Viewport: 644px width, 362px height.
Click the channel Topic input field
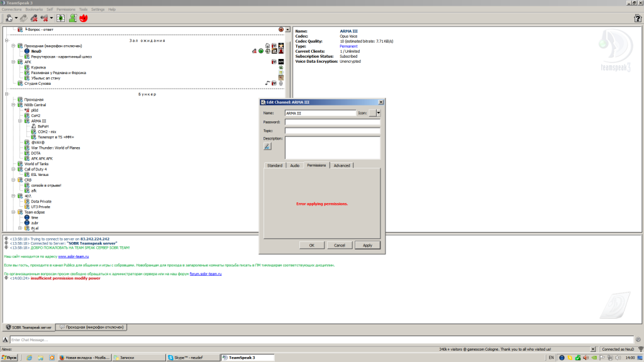tap(333, 131)
